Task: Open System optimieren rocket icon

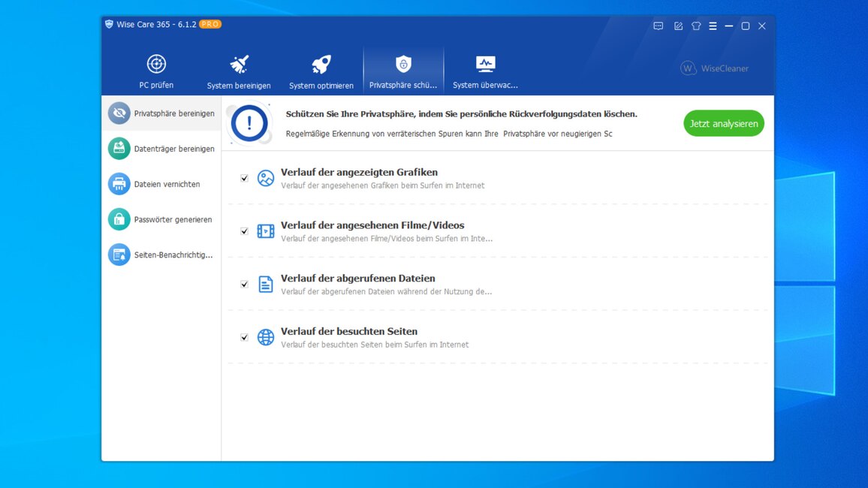Action: point(321,65)
